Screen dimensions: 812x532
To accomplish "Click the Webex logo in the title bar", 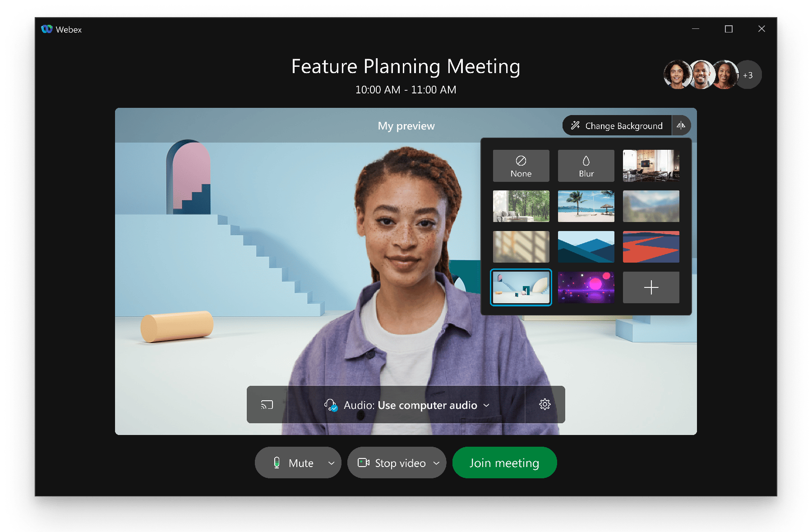I will 47,29.
